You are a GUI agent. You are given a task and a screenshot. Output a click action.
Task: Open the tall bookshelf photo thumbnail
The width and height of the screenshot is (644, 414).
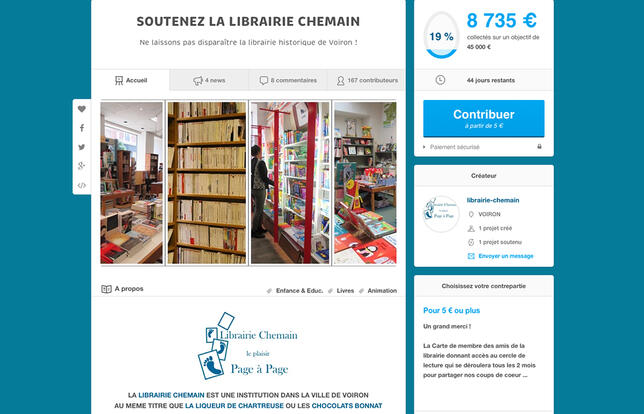[x=207, y=183]
